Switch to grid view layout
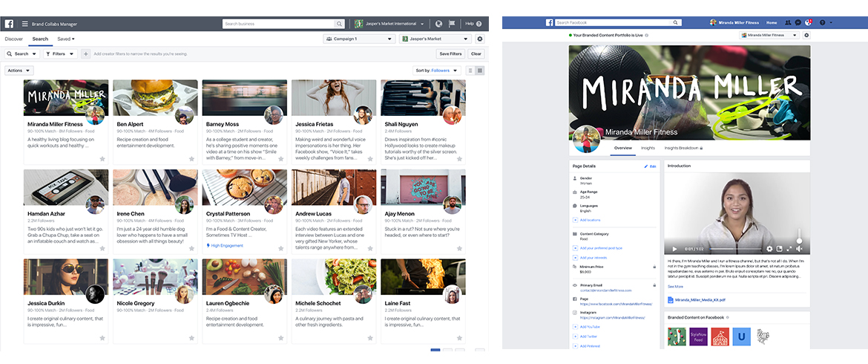Image resolution: width=868 pixels, height=364 pixels. (x=480, y=71)
